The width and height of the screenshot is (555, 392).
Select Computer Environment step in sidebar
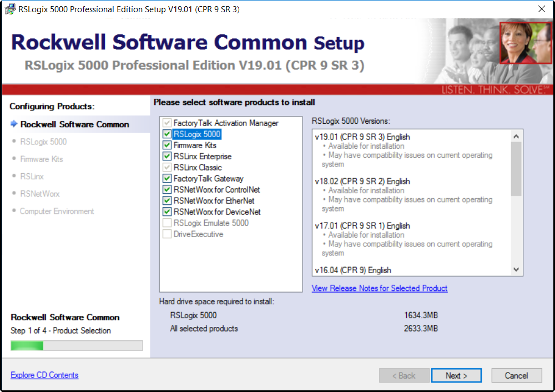57,211
